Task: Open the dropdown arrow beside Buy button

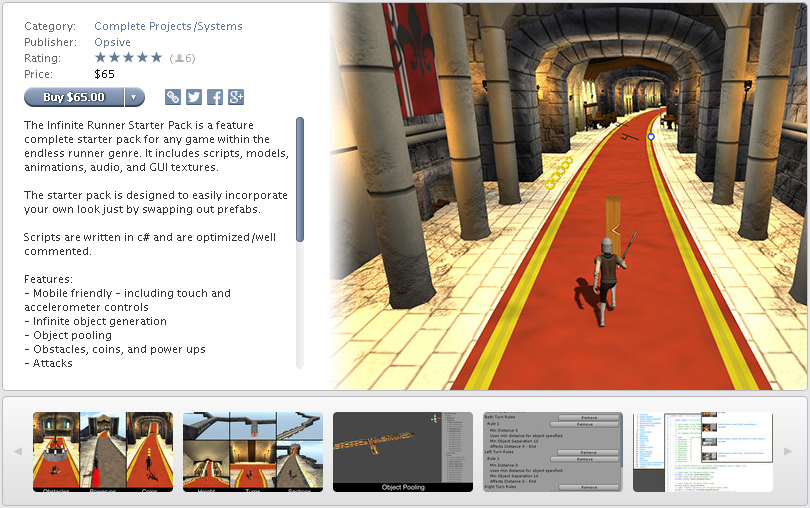Action: point(134,97)
